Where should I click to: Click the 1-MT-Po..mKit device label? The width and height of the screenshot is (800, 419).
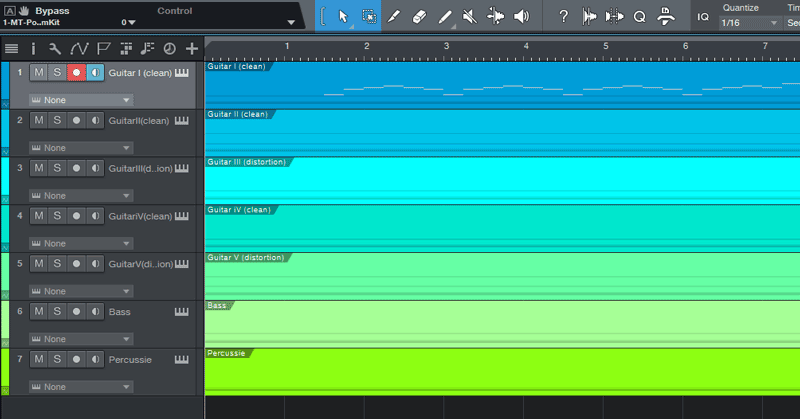point(31,22)
